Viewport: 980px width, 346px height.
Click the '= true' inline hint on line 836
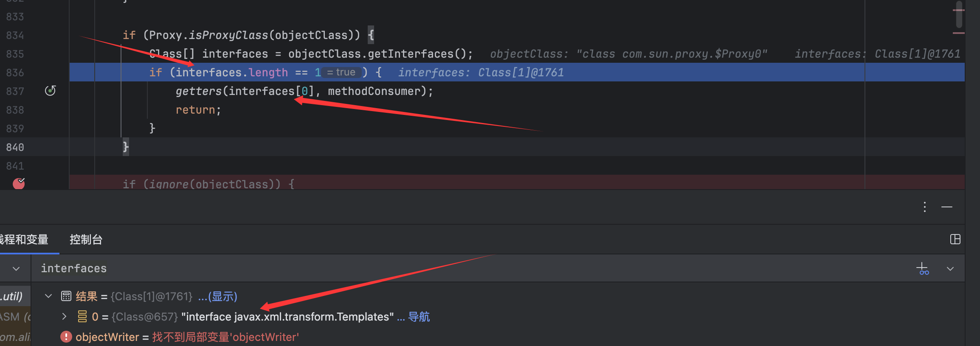[x=341, y=73]
